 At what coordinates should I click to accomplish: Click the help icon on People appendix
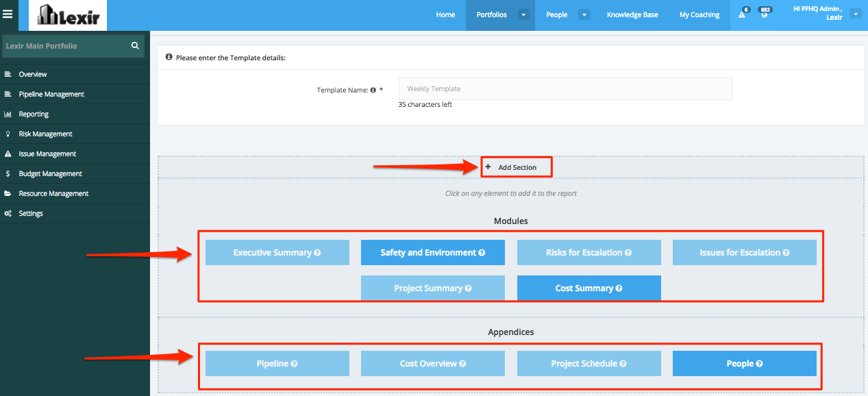[759, 364]
